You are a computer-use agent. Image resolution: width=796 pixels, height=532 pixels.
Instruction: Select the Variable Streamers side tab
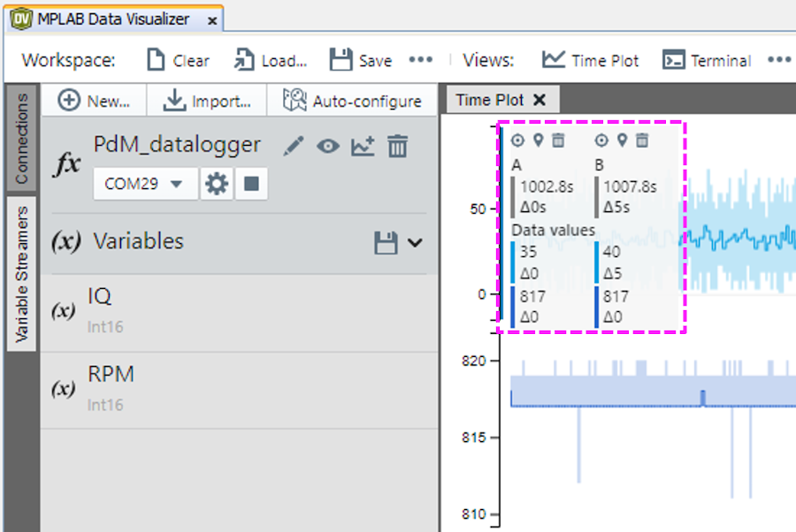22,274
